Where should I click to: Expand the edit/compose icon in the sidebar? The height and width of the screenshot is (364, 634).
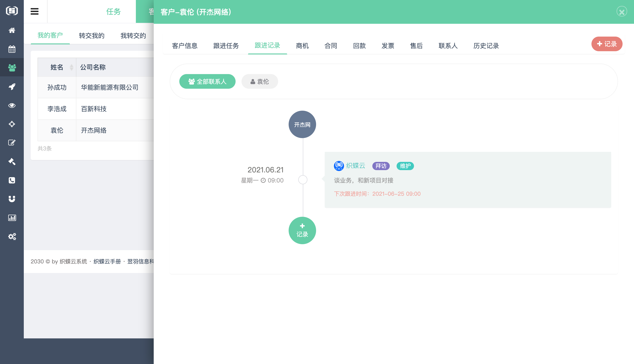pyautogui.click(x=12, y=142)
